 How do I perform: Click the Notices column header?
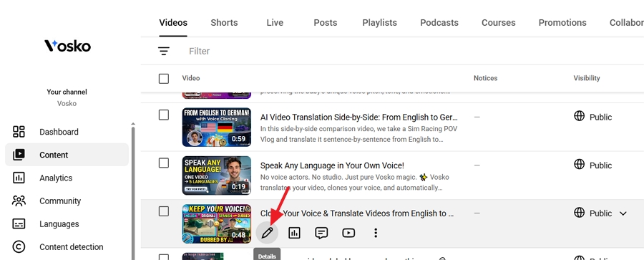485,78
